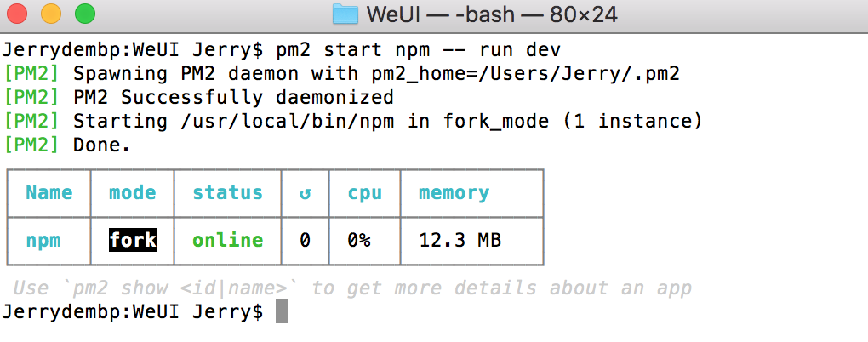The image size is (868, 342).
Task: Click the folder icon in title bar
Action: click(345, 14)
